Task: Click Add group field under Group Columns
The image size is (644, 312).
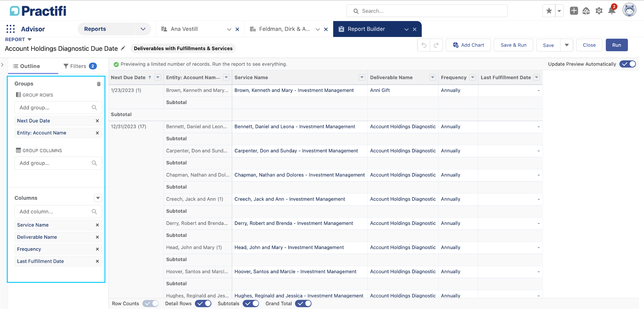Action: tap(58, 163)
